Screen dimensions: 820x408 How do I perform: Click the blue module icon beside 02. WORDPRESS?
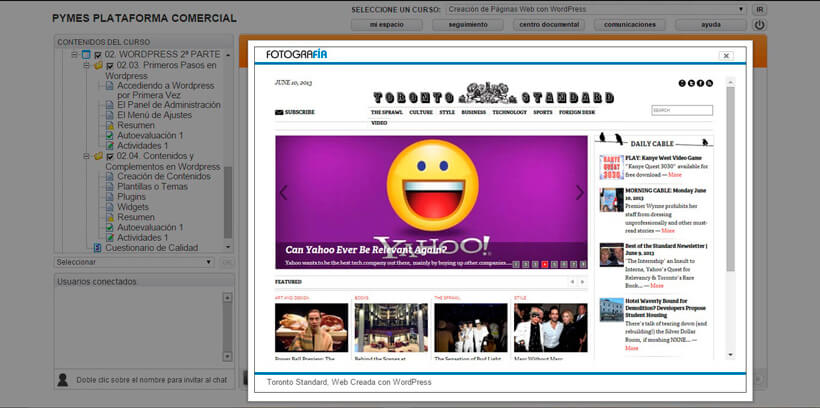[x=86, y=54]
